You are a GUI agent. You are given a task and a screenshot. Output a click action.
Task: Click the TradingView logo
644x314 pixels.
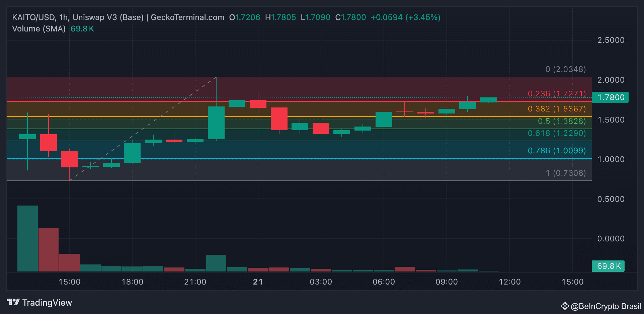[x=13, y=302]
